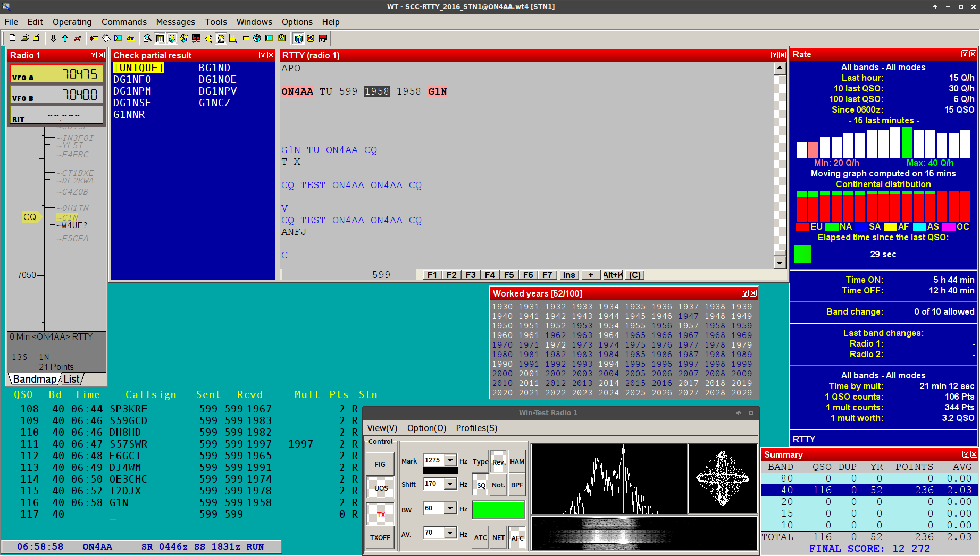Click the TXOFF button

[380, 537]
